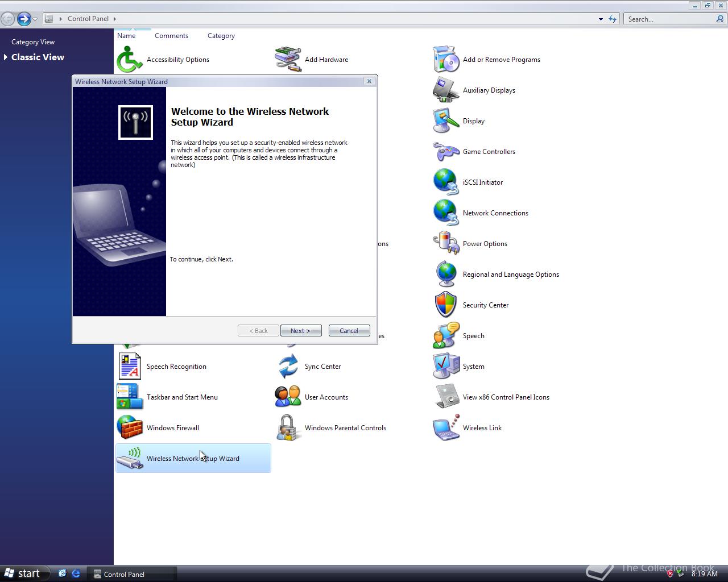The image size is (728, 582).
Task: Open View x86 Control Panel Icons icon
Action: click(446, 397)
